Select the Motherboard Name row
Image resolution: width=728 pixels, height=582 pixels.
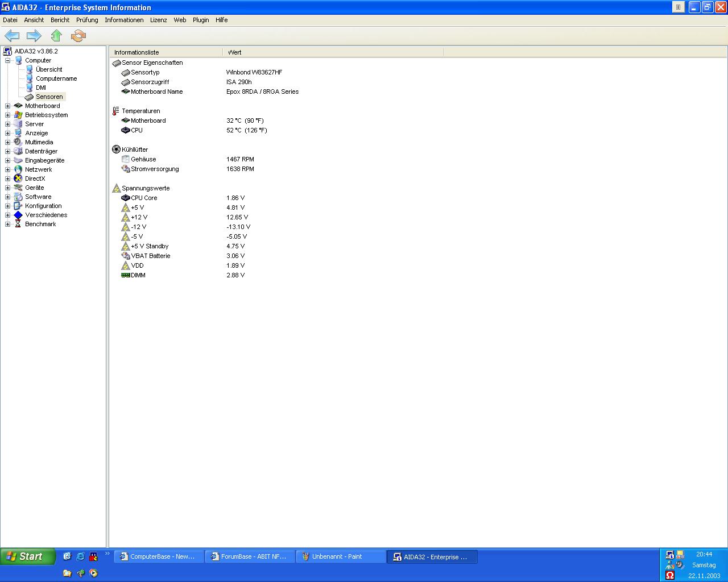pos(157,92)
